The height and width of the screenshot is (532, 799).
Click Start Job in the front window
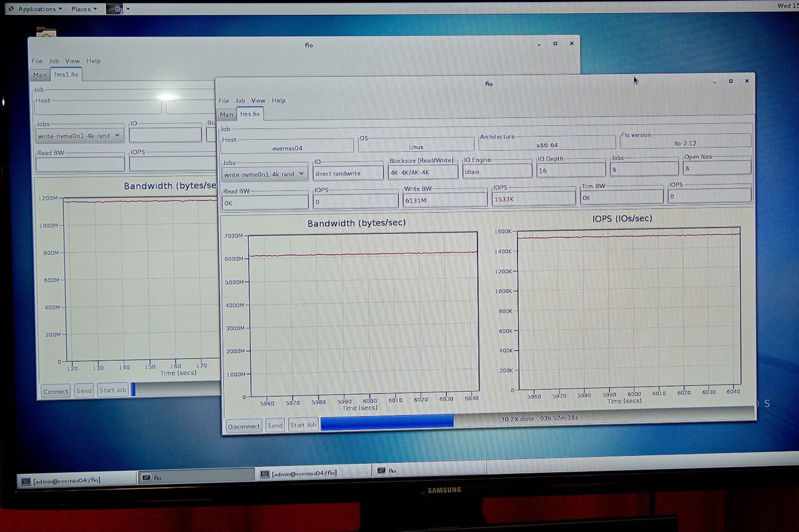pyautogui.click(x=303, y=425)
